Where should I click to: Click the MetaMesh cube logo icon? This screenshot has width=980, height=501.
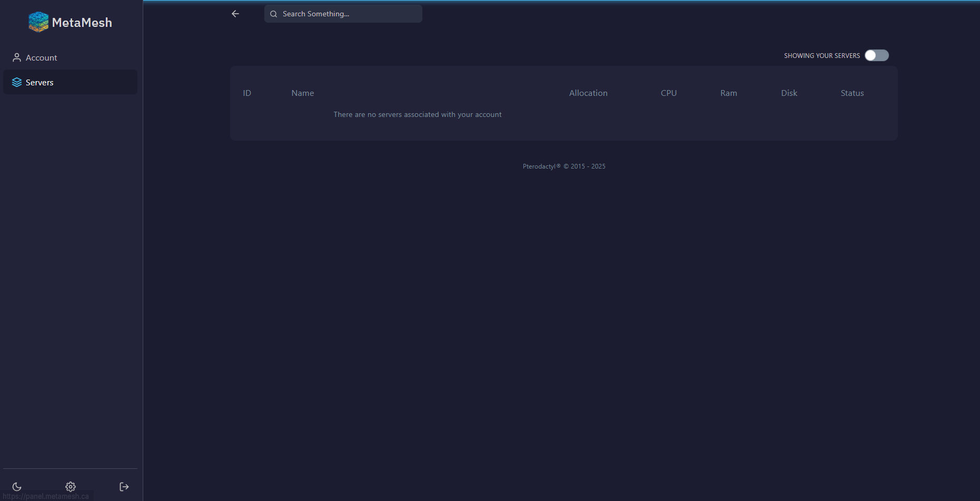click(x=38, y=22)
